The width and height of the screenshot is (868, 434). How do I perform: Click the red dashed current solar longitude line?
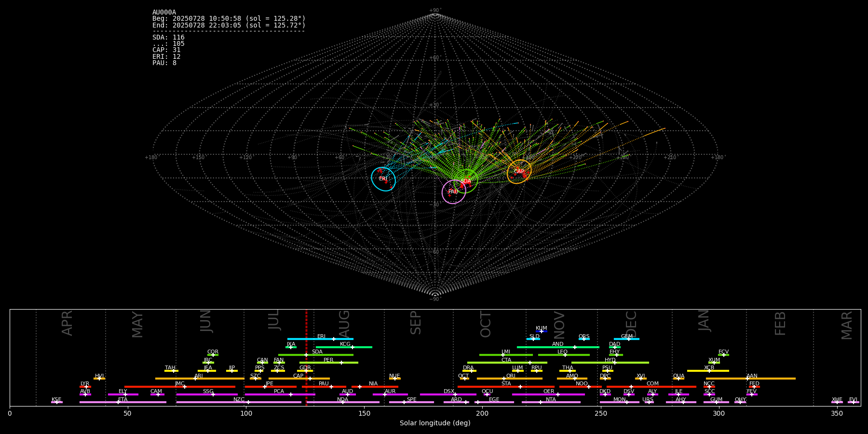(306, 357)
